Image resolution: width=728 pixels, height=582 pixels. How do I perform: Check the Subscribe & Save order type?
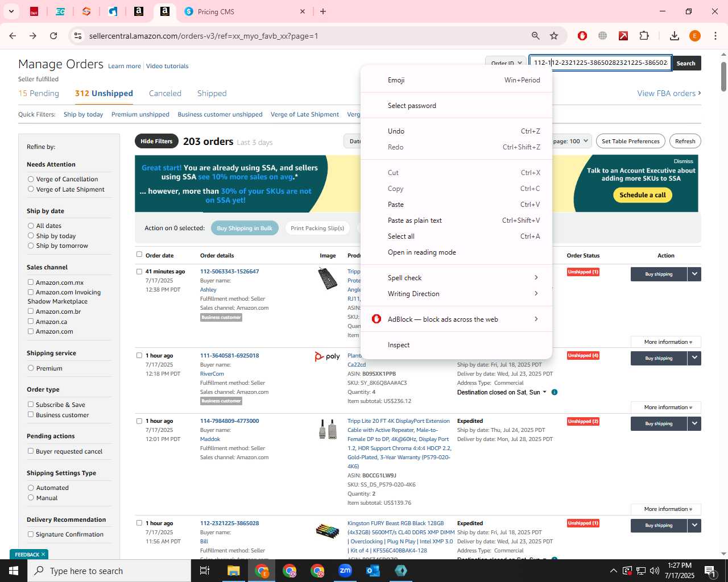coord(31,404)
